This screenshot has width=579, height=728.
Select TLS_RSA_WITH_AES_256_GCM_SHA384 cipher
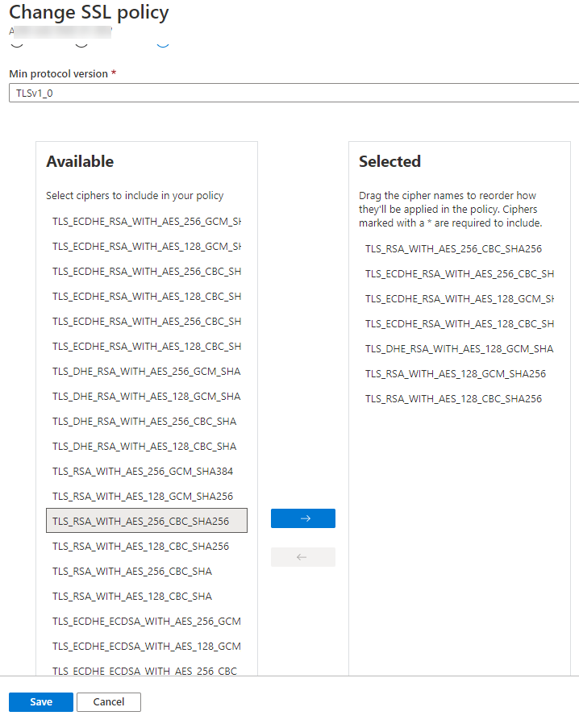tap(143, 471)
